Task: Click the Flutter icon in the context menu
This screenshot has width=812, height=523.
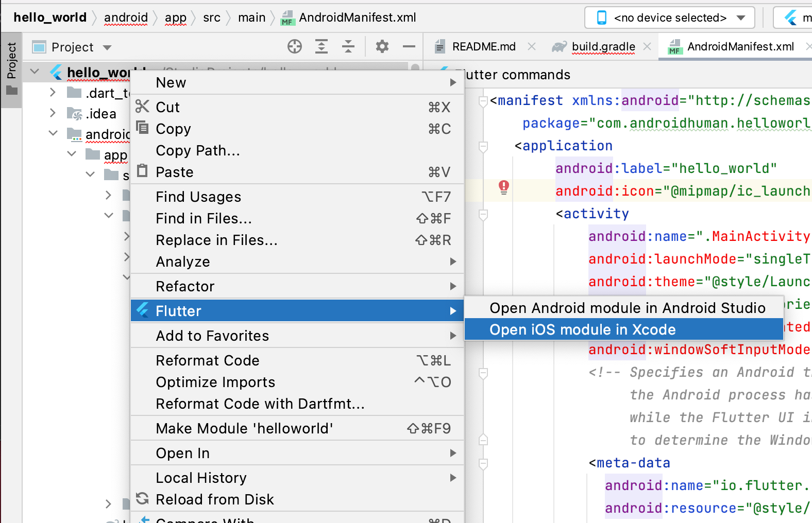Action: (x=143, y=310)
